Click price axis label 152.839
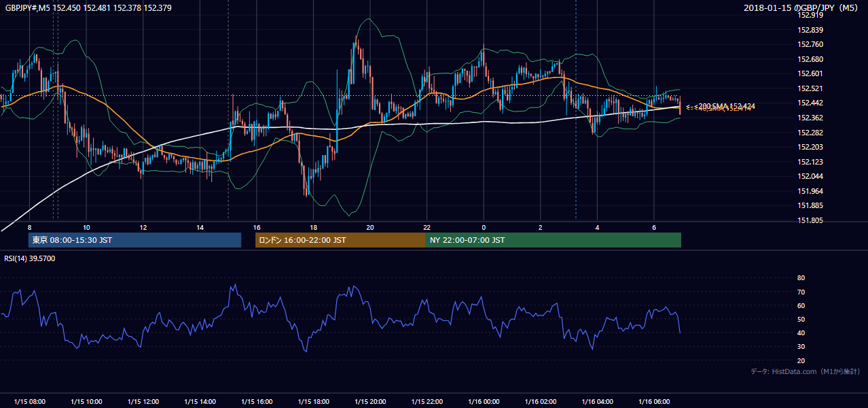 810,30
